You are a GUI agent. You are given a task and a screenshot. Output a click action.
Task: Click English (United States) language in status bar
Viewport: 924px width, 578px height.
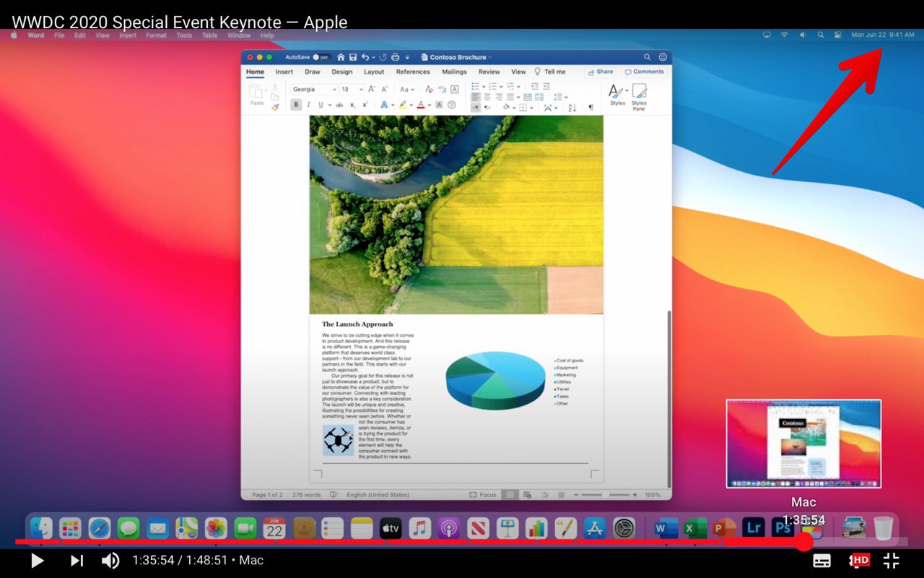point(378,495)
